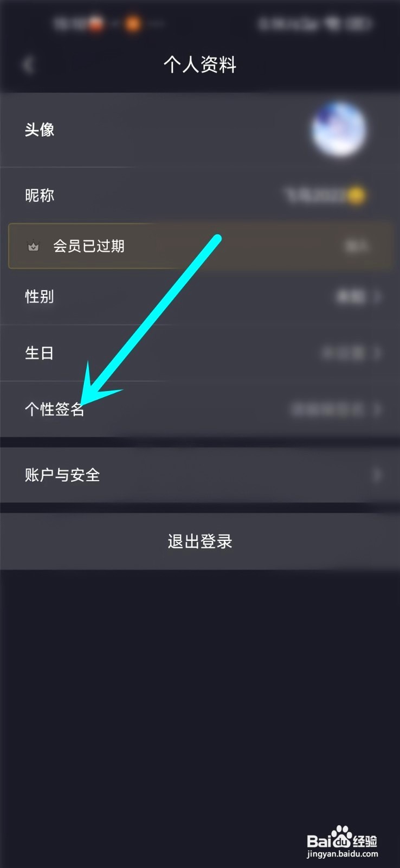The width and height of the screenshot is (400, 868).
Task: Tap the crown icon beside 会员已过期
Action: click(34, 246)
